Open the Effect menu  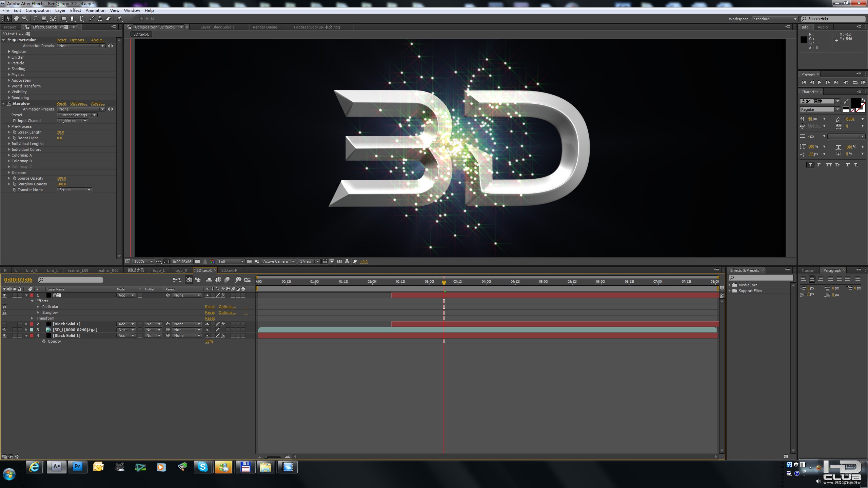76,11
